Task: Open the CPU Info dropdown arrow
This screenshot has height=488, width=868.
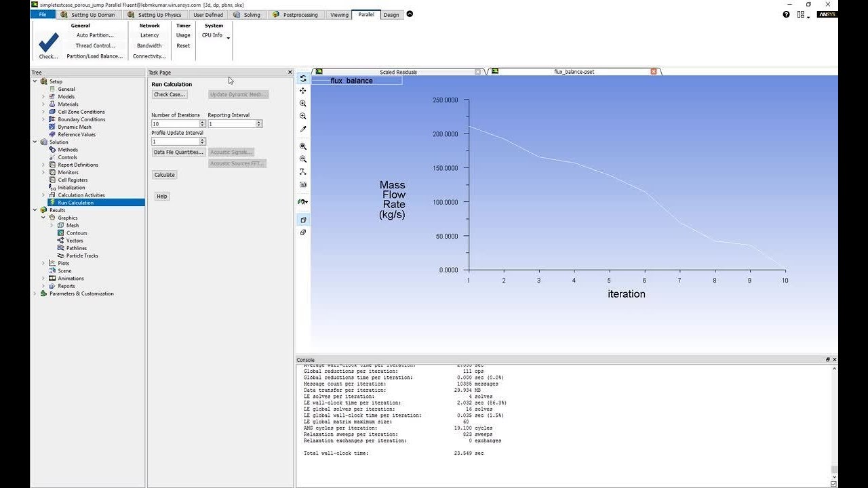Action: pos(228,37)
